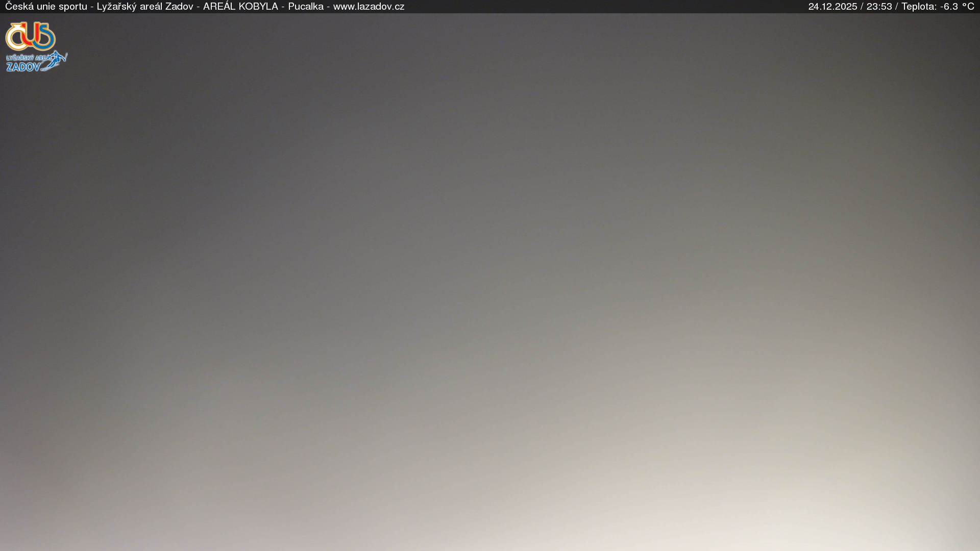Viewport: 980px width, 551px height.
Task: Click the ČUS emblem in the logo
Action: click(30, 36)
